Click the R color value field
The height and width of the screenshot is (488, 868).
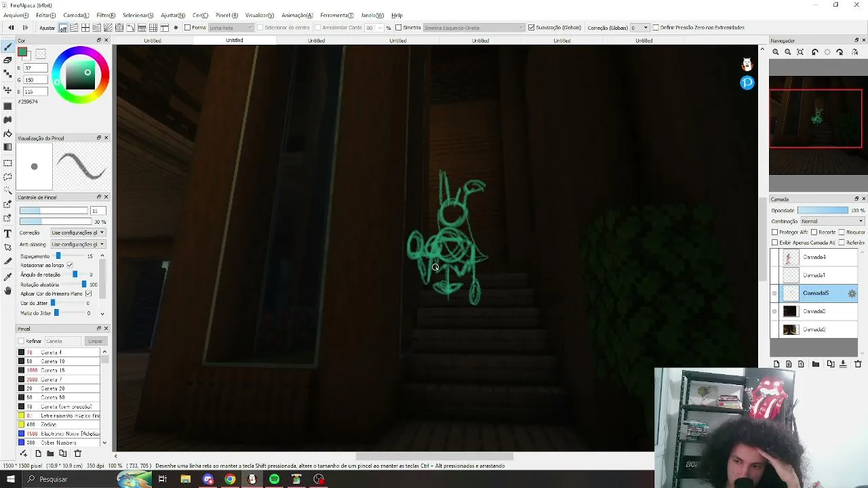tap(35, 68)
